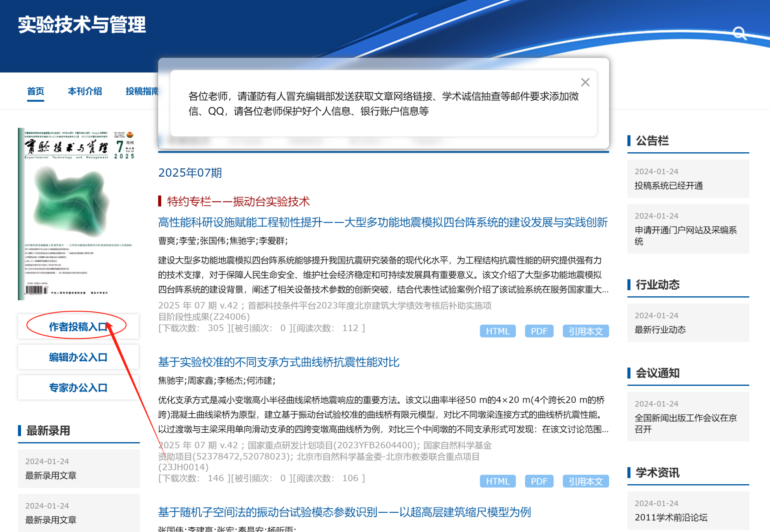Screen dimensions: 770x532
Task: Open the 投稿指南 menu item
Action: coord(142,91)
